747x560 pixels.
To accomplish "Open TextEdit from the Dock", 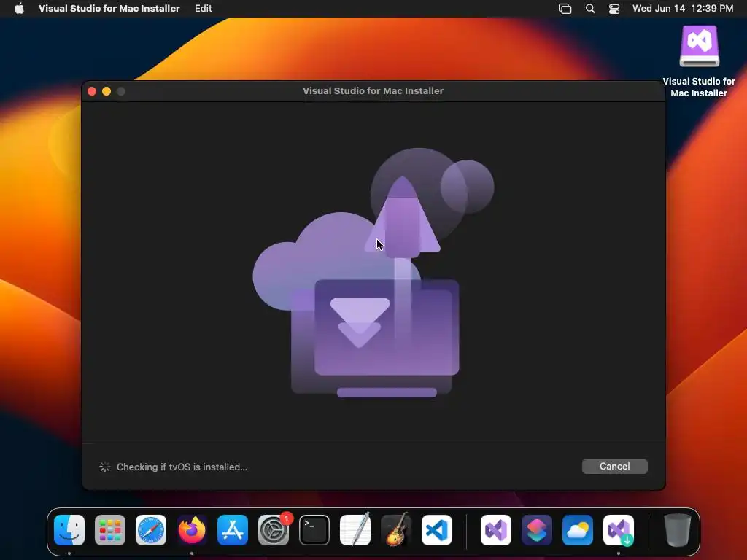I will 355,530.
